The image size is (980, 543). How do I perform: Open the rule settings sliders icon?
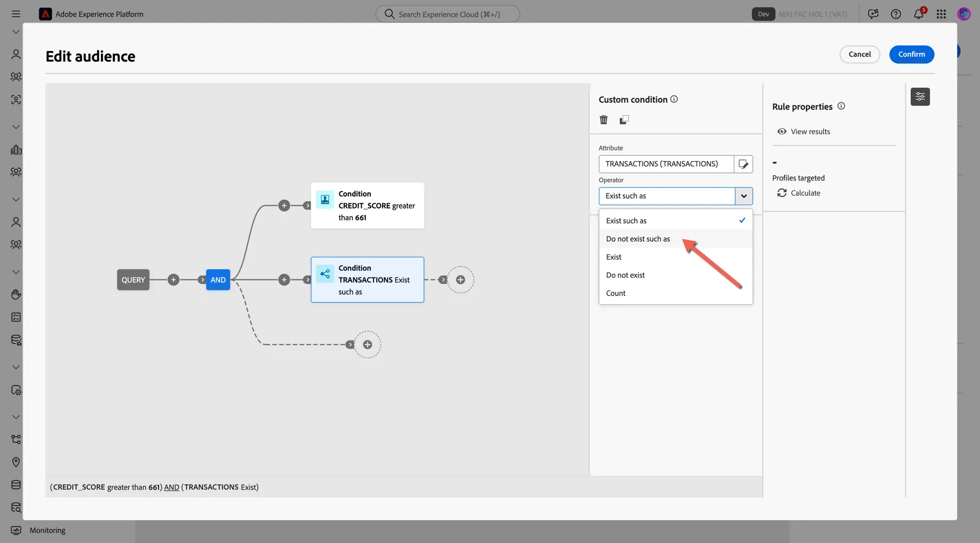pyautogui.click(x=920, y=97)
